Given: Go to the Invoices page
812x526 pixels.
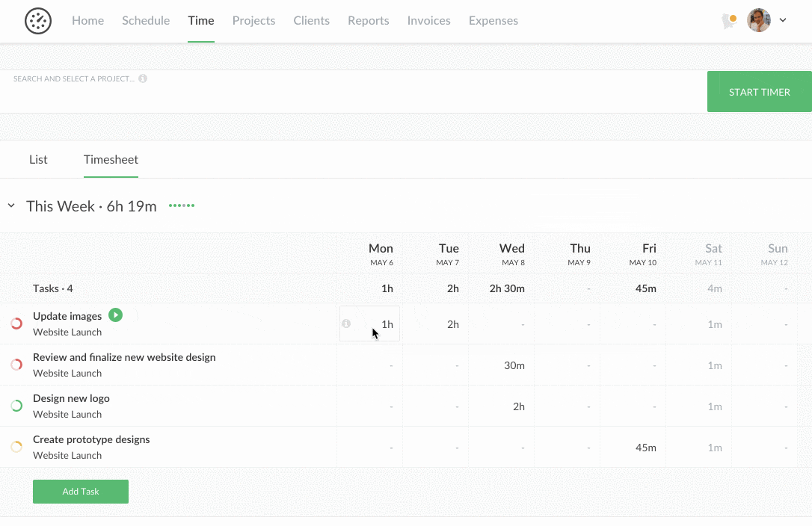Looking at the screenshot, I should click(428, 21).
